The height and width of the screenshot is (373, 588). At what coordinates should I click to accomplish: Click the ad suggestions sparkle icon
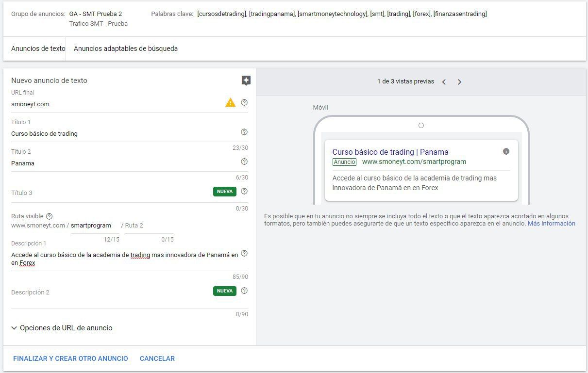click(x=246, y=81)
